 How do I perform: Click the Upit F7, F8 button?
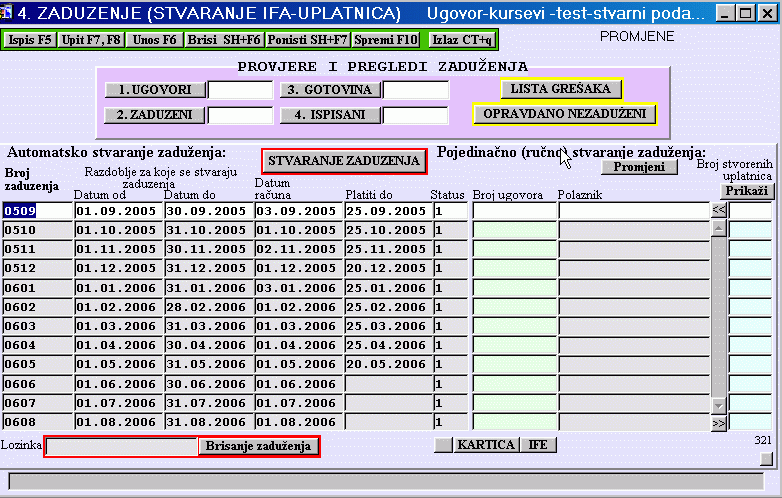point(91,39)
